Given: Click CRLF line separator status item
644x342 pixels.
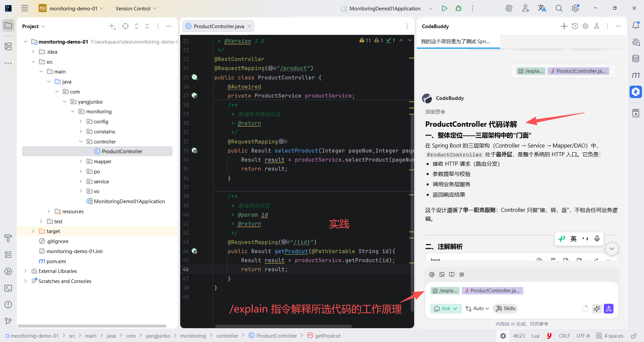Looking at the screenshot, I should (564, 336).
